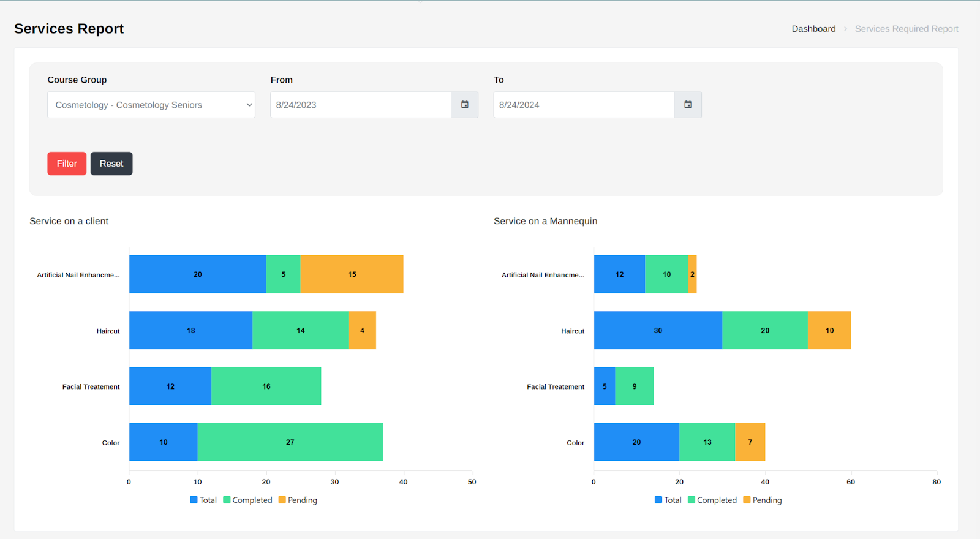This screenshot has height=539, width=980.
Task: Click the dark Reset button
Action: 111,164
